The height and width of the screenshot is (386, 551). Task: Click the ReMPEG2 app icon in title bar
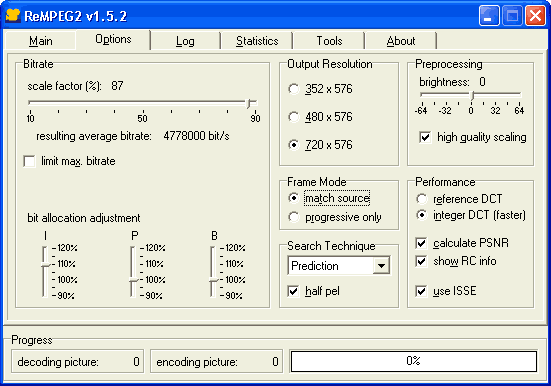(x=13, y=16)
